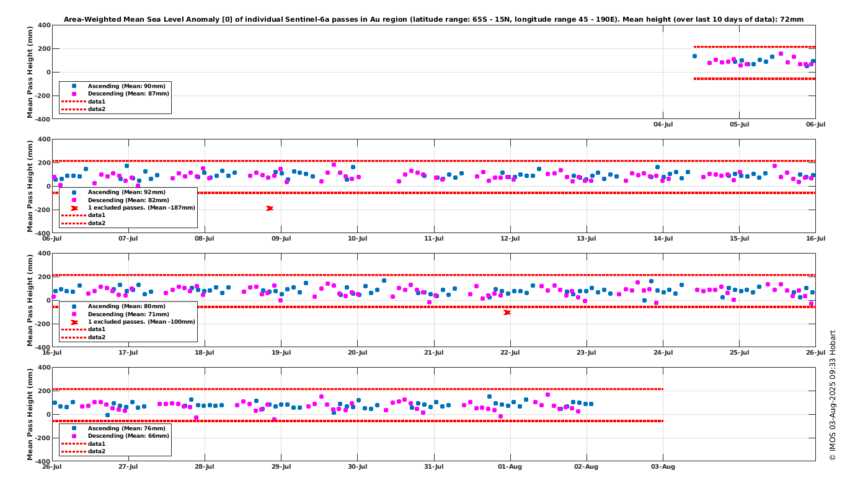Viewport: 868px width, 496px height.
Task: Click the 24-Jul date label
Action: (x=663, y=353)
